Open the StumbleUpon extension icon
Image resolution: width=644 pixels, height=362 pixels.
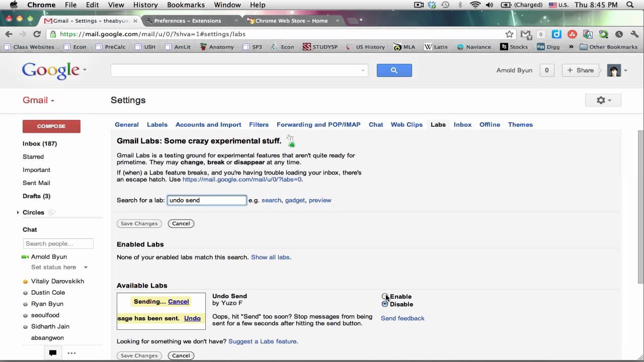(x=572, y=34)
